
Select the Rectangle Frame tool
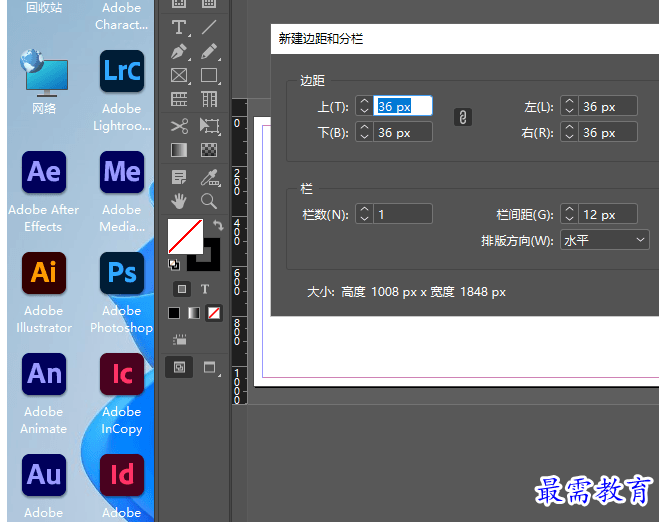point(179,76)
